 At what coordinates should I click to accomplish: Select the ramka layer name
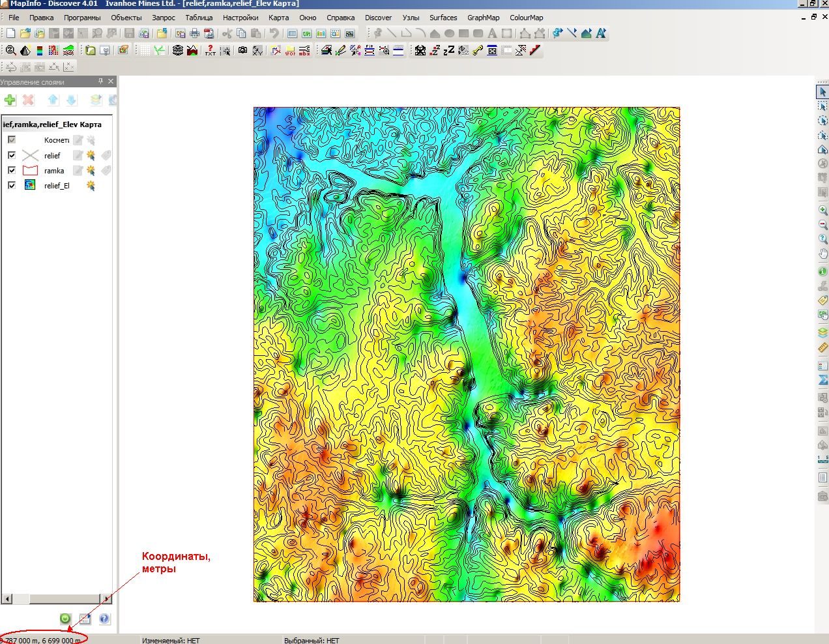(x=54, y=171)
